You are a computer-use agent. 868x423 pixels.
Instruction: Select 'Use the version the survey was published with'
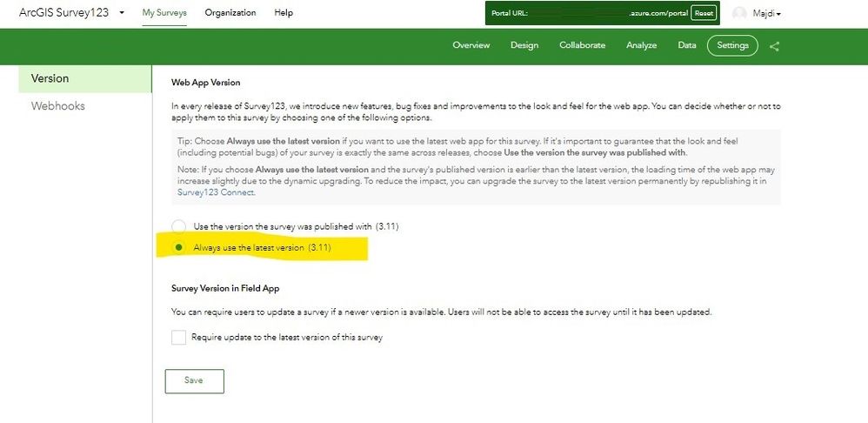point(178,226)
